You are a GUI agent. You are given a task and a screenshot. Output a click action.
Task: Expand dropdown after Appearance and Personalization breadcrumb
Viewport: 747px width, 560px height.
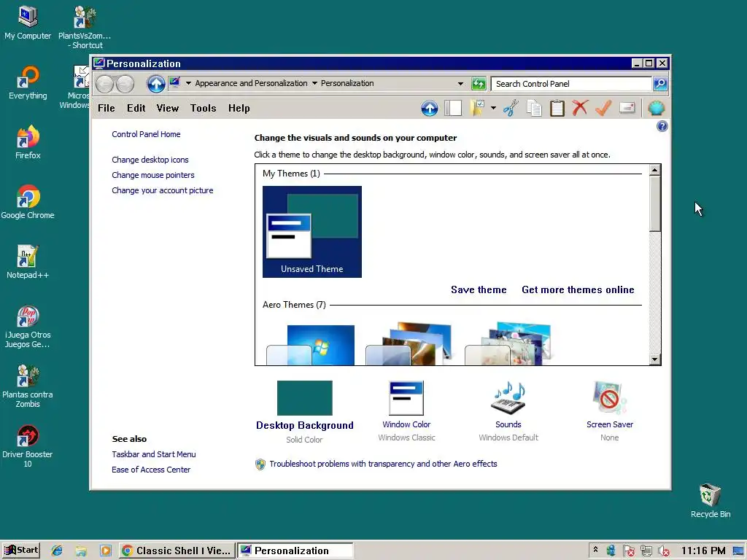click(314, 83)
